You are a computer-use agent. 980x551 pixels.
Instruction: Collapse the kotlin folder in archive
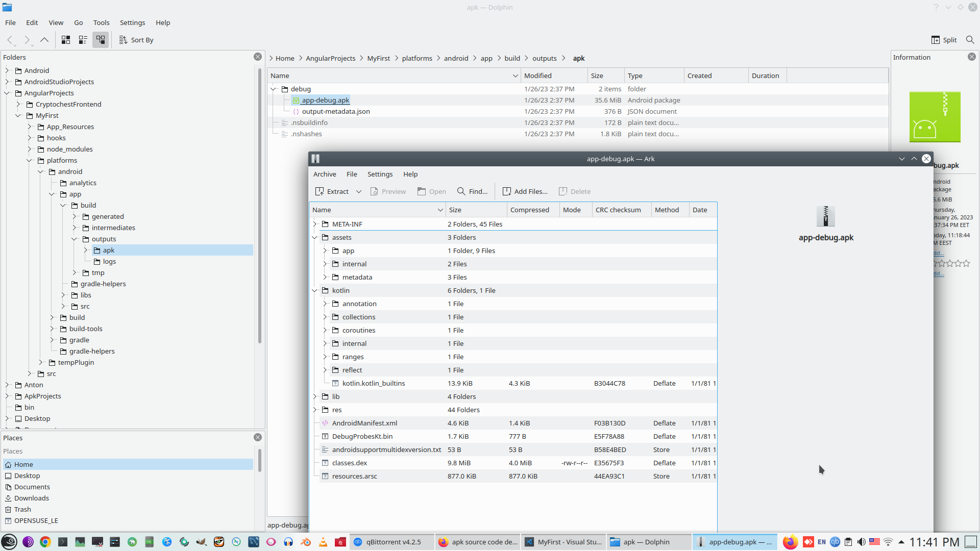(x=315, y=290)
